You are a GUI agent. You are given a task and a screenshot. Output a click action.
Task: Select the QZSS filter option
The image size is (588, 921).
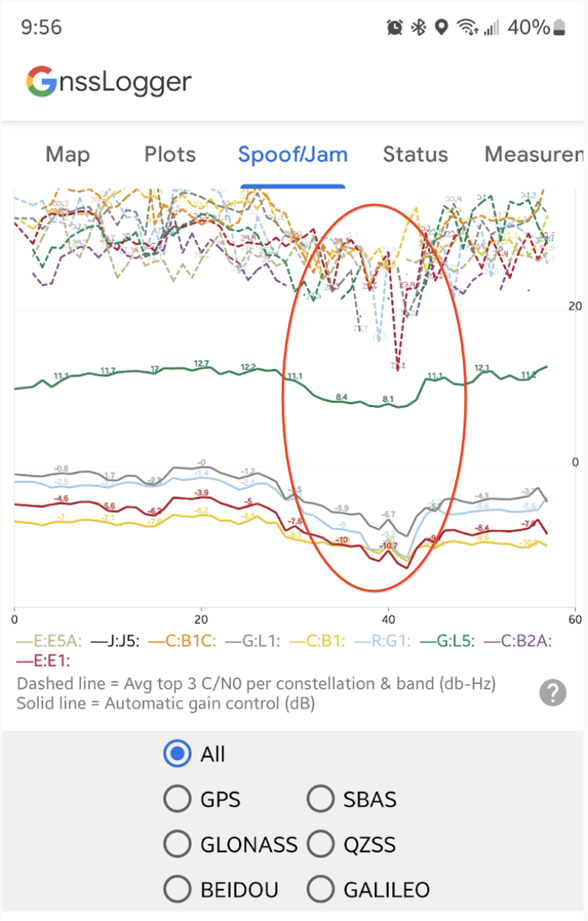point(321,844)
